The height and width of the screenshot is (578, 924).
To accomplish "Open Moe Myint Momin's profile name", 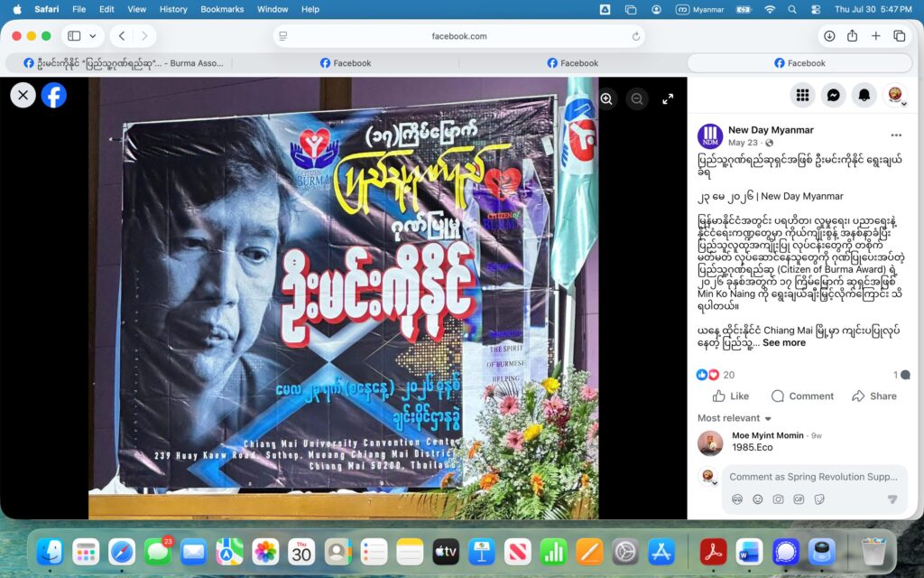I will pyautogui.click(x=767, y=435).
